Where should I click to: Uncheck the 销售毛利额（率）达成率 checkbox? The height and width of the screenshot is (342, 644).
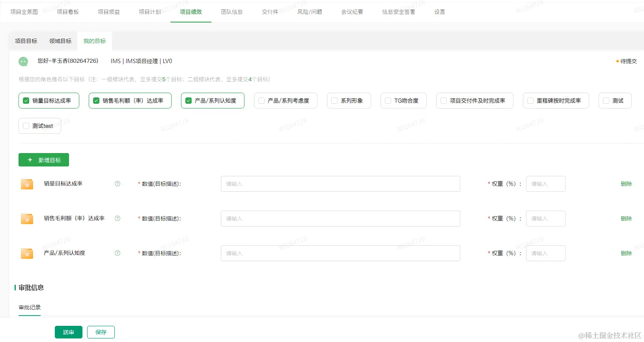pos(96,101)
